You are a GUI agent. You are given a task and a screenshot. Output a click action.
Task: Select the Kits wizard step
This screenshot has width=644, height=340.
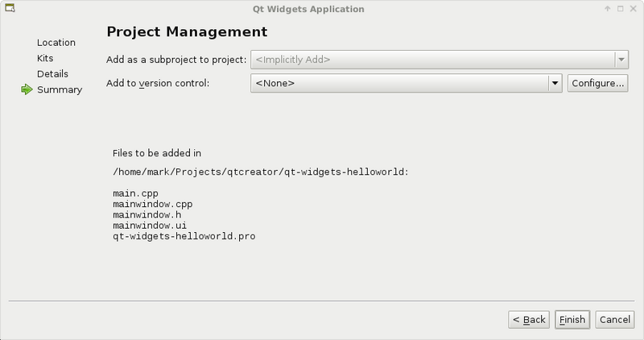click(x=45, y=58)
